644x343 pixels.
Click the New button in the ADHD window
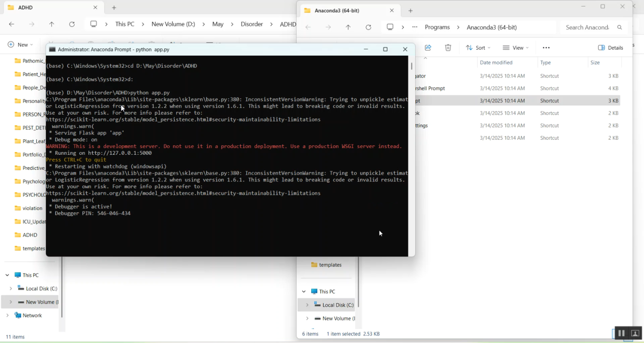18,45
